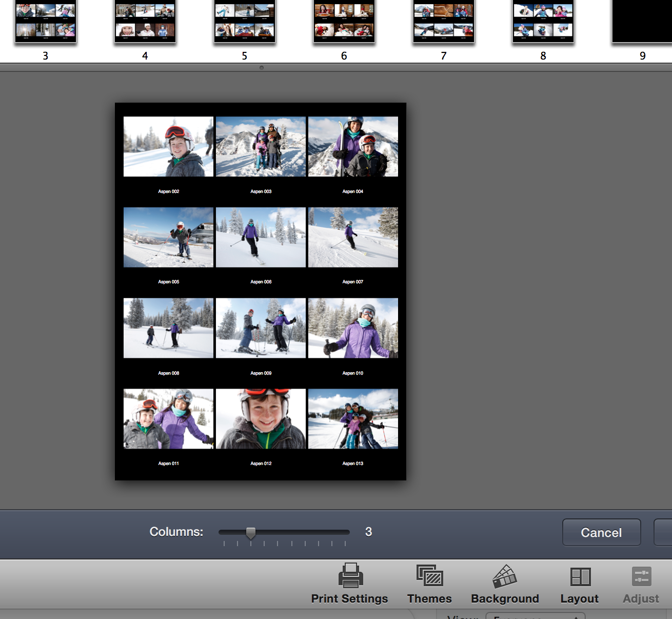672x619 pixels.
Task: Select page 5 thumbnail
Action: (245, 22)
